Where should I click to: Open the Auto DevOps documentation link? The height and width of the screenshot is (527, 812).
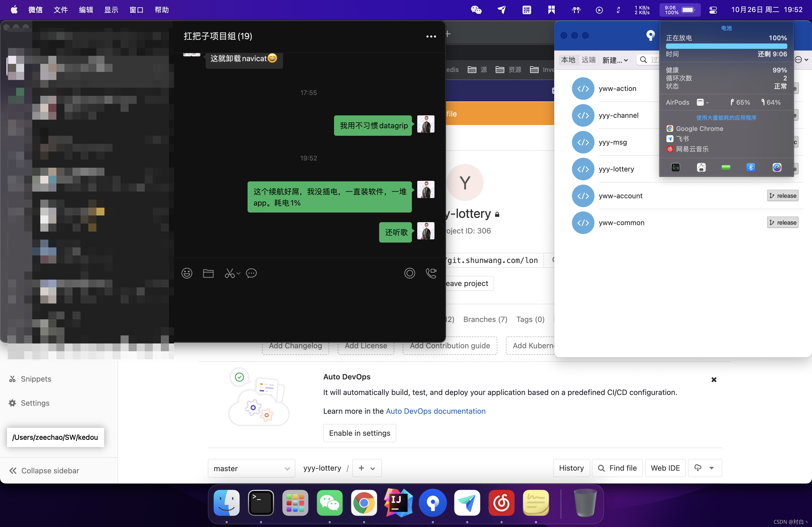[x=435, y=411]
